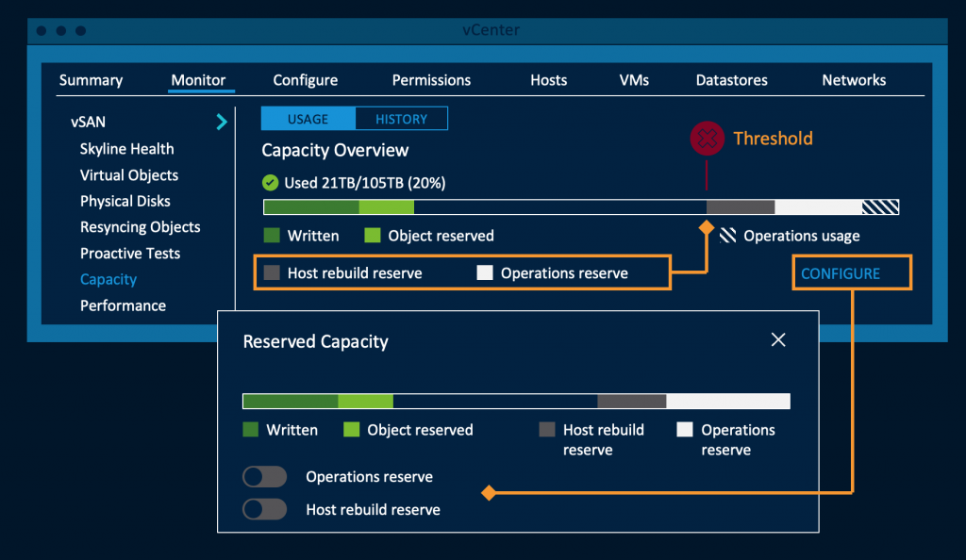The image size is (966, 560).
Task: Click the Host rebuild reserve gray legend square
Action: coord(273,273)
